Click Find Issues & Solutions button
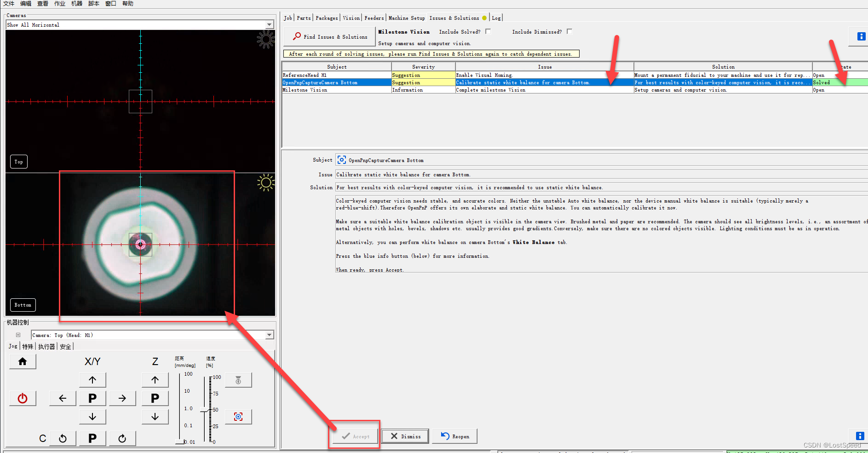This screenshot has width=868, height=453. click(330, 36)
